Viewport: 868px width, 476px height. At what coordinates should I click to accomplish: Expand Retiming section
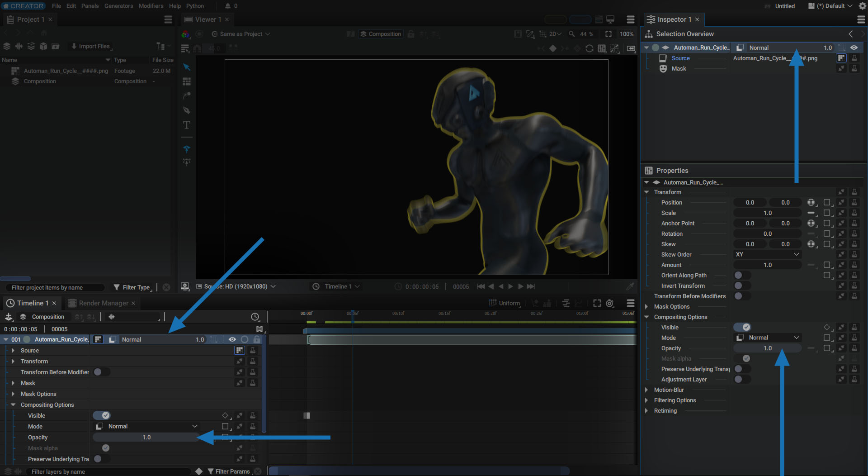646,410
